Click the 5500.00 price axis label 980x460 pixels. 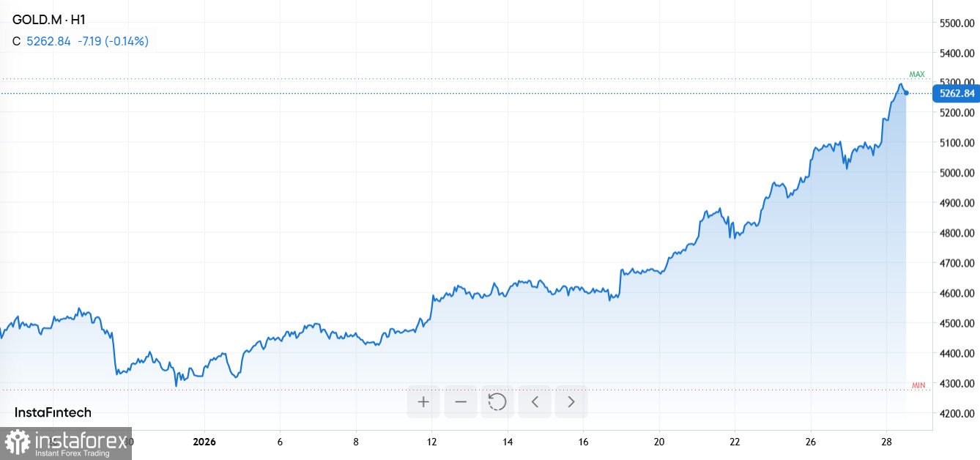pyautogui.click(x=957, y=23)
